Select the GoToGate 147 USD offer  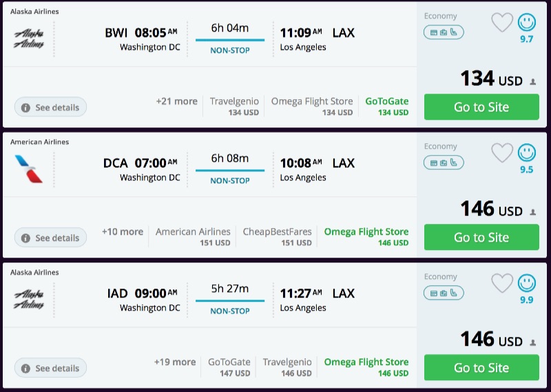(229, 367)
